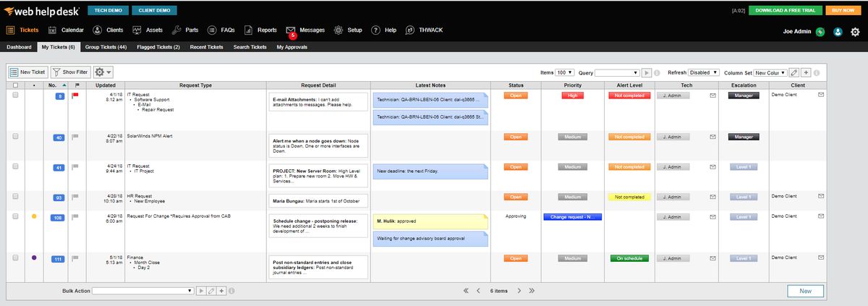The image size is (868, 306).
Task: Select checkbox for ticket 93
Action: click(x=15, y=197)
